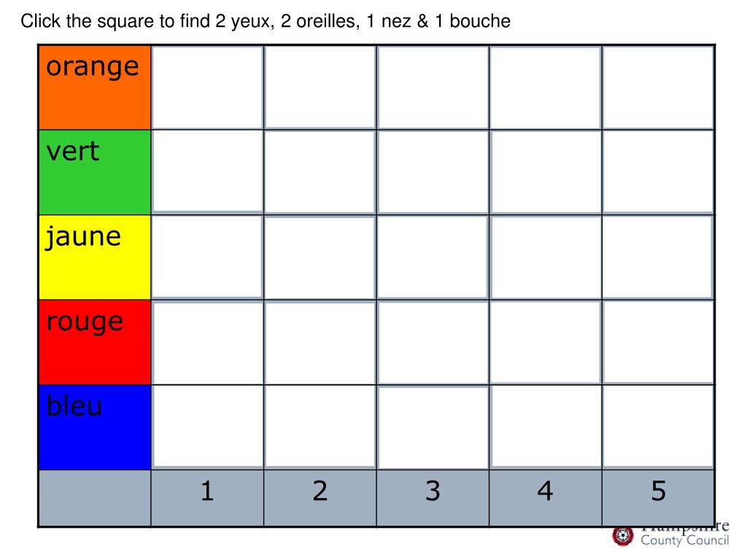Click the orange color label cell
Viewport: 747px width, 560px height.
[x=95, y=87]
